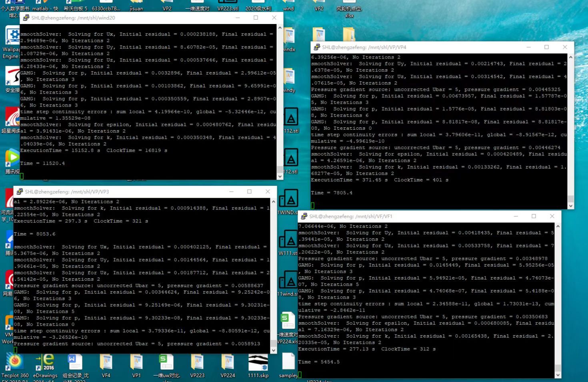Open the VP223 folder icon

pyautogui.click(x=197, y=363)
